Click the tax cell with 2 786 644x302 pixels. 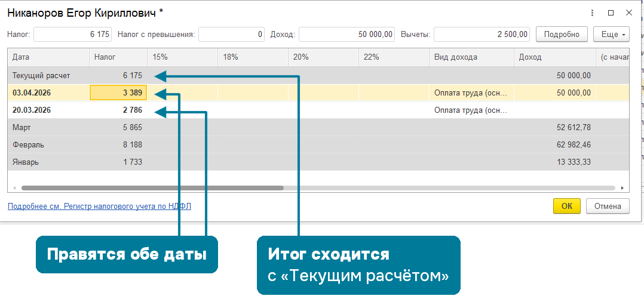coord(118,110)
